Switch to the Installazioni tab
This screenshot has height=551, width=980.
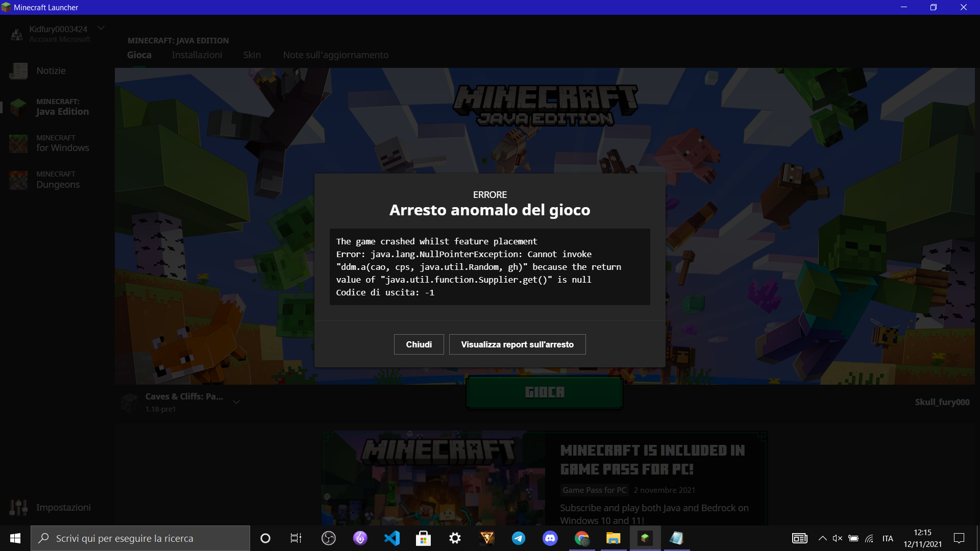tap(197, 55)
